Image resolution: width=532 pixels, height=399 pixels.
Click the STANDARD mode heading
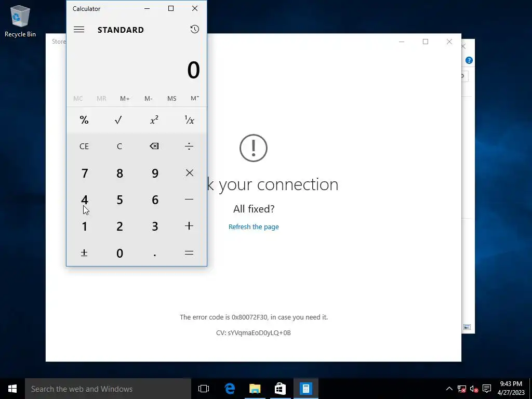(121, 30)
